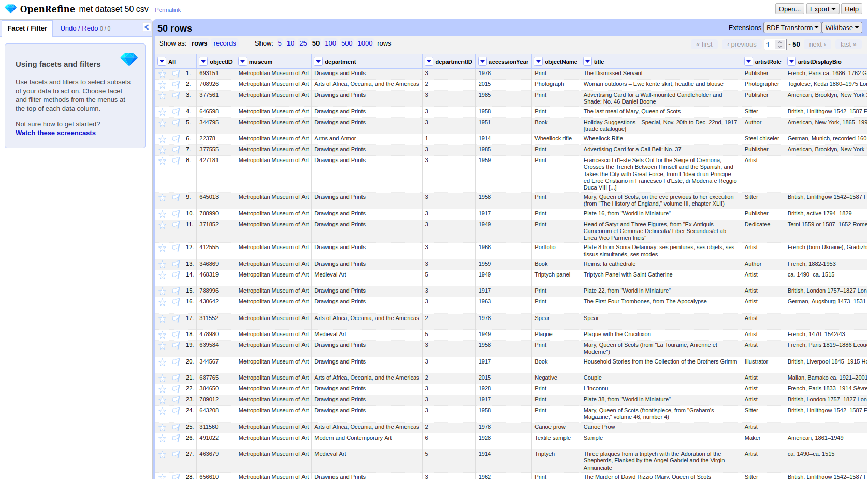Flag row 9 with objectID 645013
Screen dimensions: 868x479
tap(176, 197)
